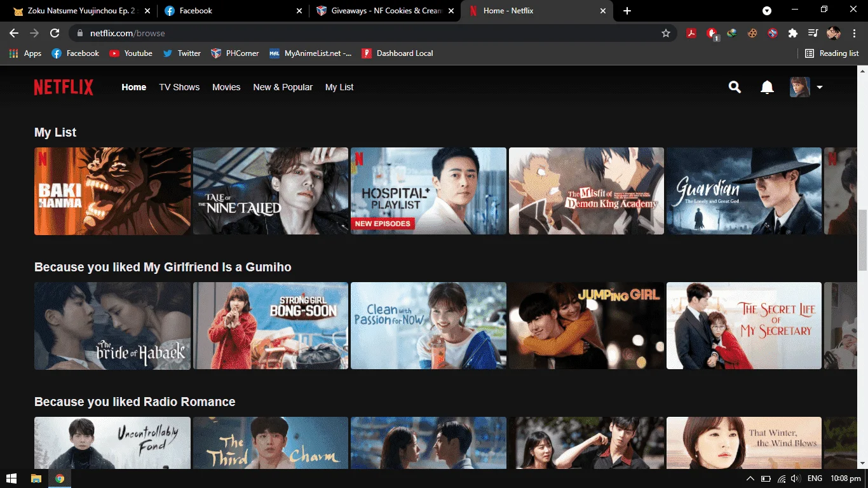Open The Third Charm thumbnail
Image resolution: width=868 pixels, height=488 pixels.
click(x=271, y=443)
